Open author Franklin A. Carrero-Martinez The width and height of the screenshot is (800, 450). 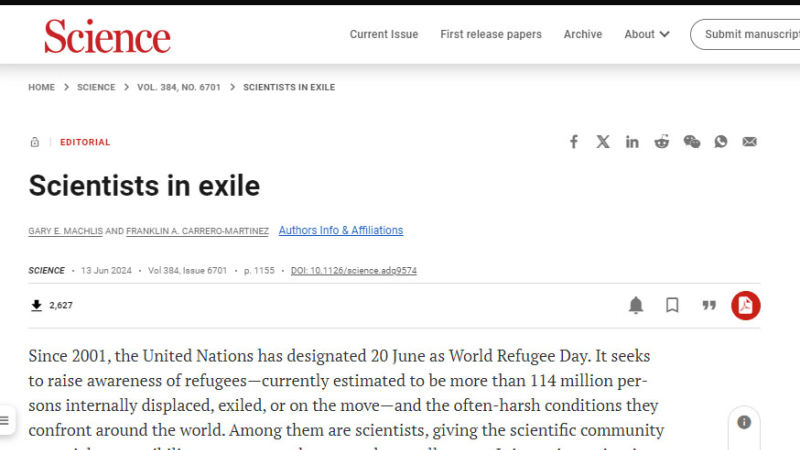click(197, 231)
